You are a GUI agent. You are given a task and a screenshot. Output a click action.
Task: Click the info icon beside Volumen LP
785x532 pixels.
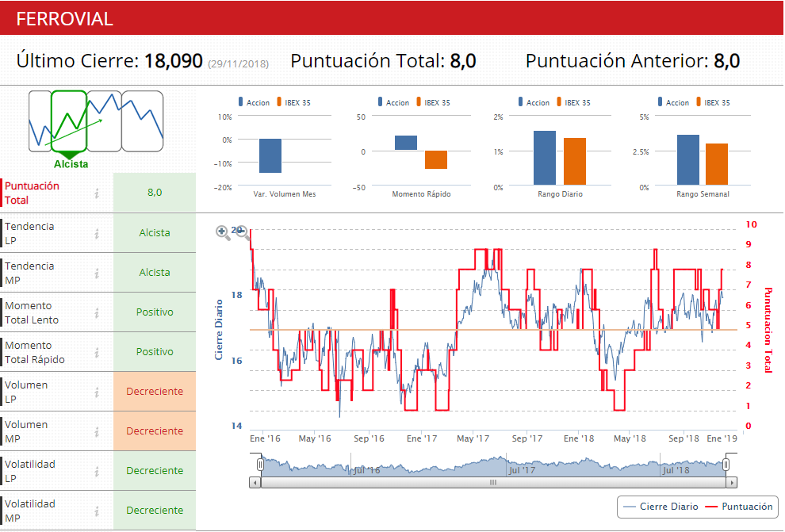pos(97,392)
